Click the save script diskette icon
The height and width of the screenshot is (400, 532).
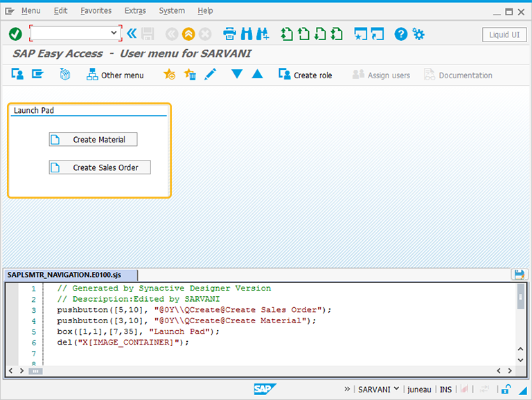point(519,275)
